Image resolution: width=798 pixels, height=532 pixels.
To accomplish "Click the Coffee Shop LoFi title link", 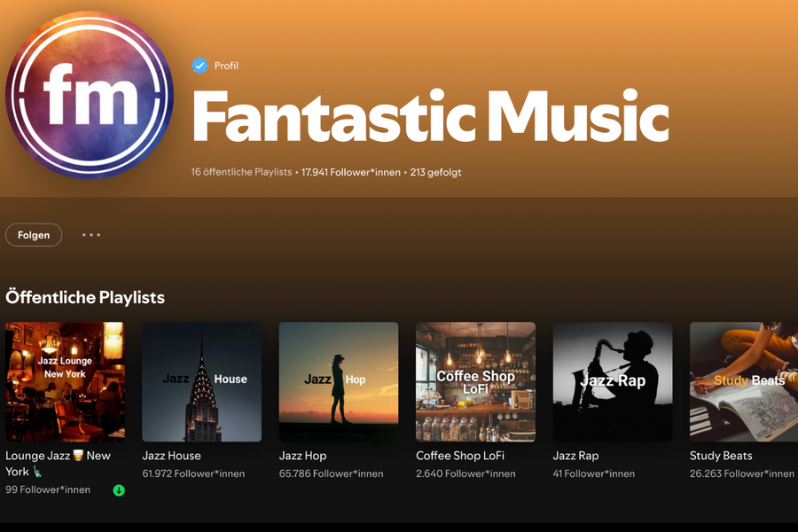I will pos(460,456).
